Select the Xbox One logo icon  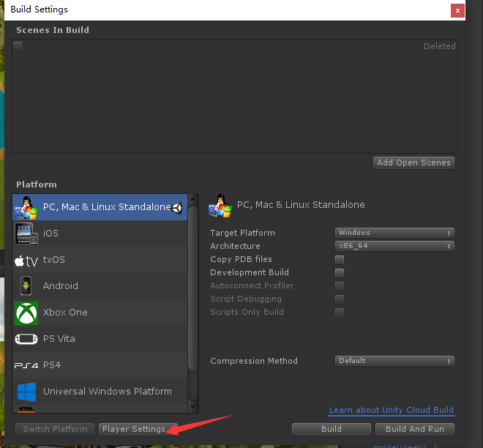26,313
